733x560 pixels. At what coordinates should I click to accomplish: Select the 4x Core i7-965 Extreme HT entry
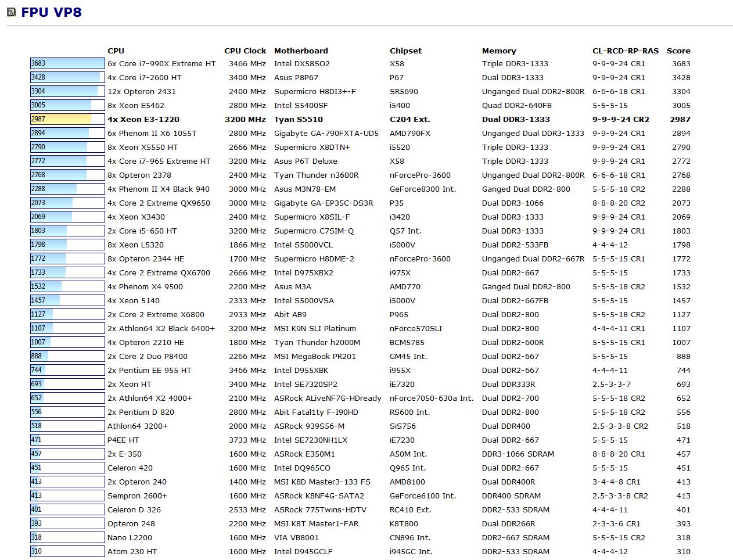pyautogui.click(x=159, y=161)
